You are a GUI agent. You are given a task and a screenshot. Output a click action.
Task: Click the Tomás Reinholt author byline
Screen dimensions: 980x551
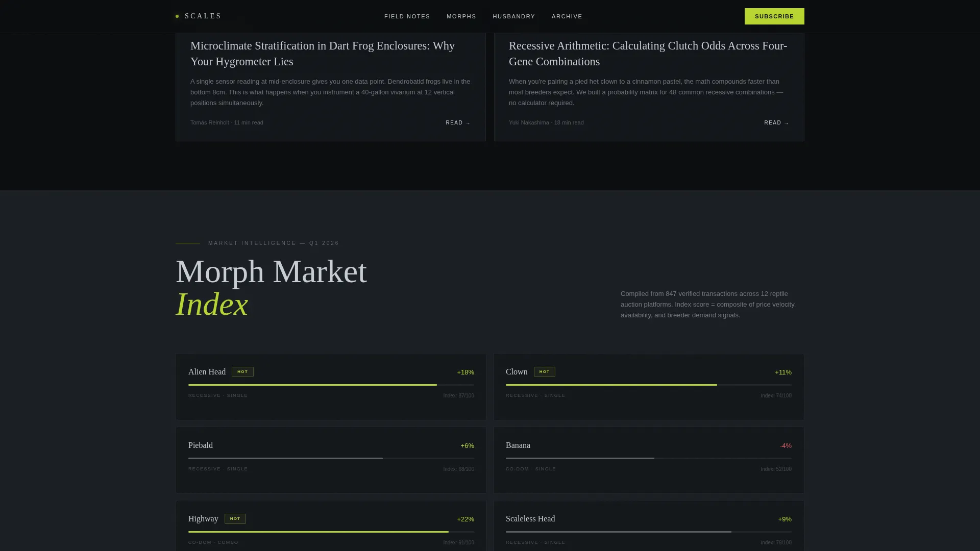coord(210,122)
